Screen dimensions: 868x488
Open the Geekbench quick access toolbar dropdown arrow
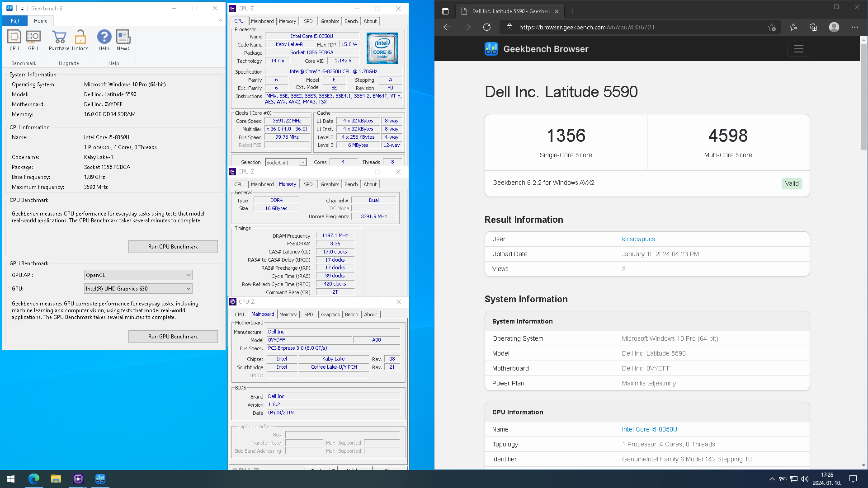22,9
